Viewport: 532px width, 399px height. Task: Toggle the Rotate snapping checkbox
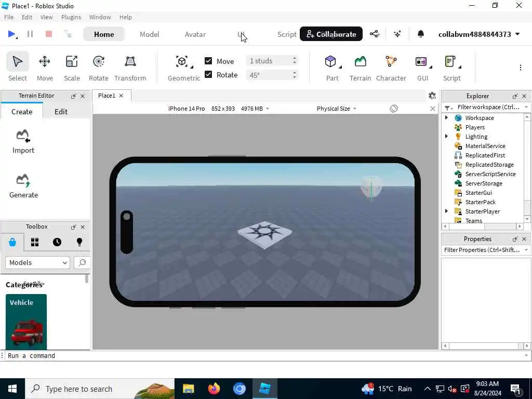208,74
